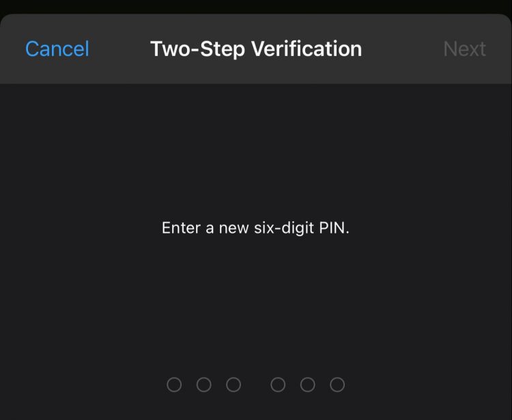Select the fourth PIN digit circle
Image resolution: width=512 pixels, height=420 pixels.
(x=278, y=384)
